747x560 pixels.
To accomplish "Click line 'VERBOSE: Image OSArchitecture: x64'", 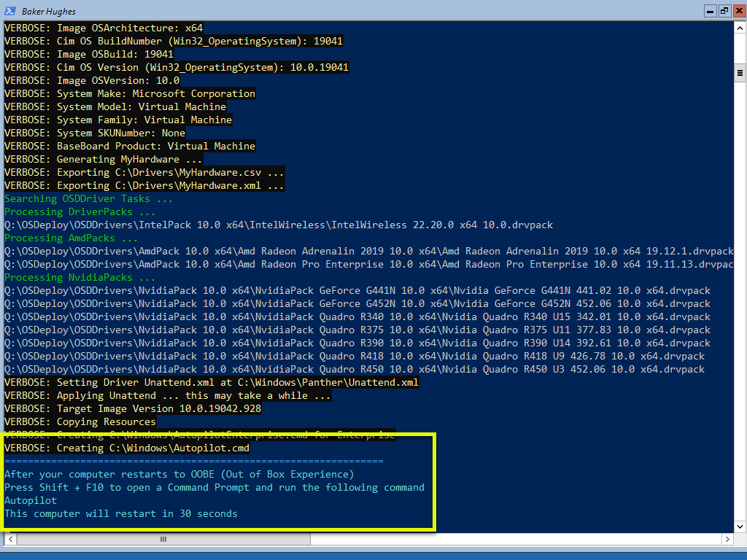I will [104, 28].
